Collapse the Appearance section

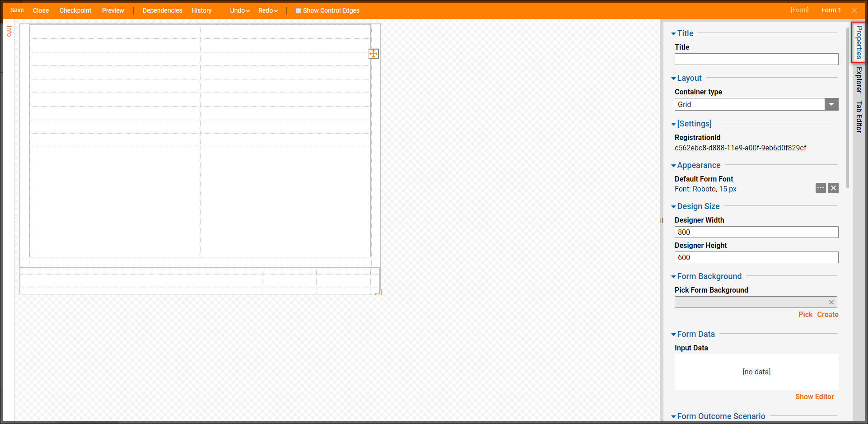pyautogui.click(x=673, y=166)
